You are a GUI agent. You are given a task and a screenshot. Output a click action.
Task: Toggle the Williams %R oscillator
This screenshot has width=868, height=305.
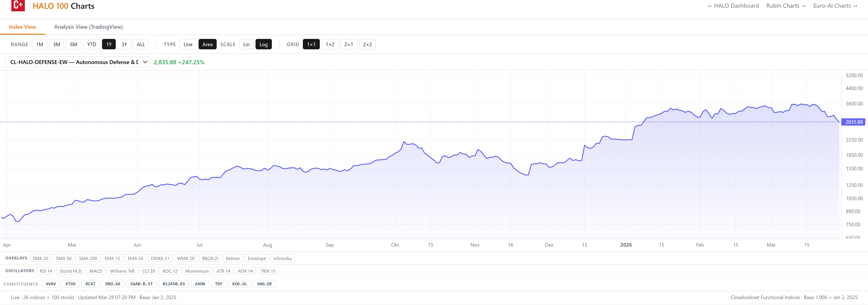click(122, 271)
